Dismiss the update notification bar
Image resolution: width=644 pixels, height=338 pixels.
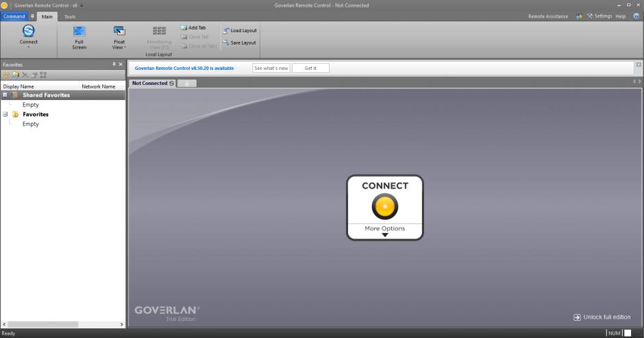click(639, 64)
